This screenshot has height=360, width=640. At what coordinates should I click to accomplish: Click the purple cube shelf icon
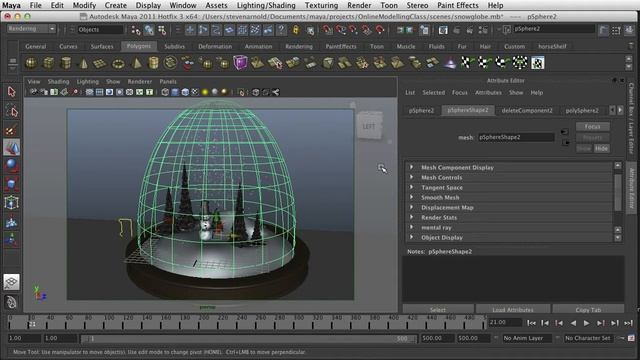(x=240, y=63)
